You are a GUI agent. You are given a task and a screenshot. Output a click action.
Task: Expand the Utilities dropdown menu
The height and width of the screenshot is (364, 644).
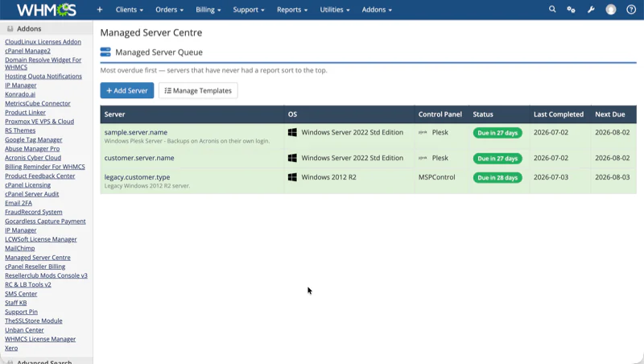335,10
